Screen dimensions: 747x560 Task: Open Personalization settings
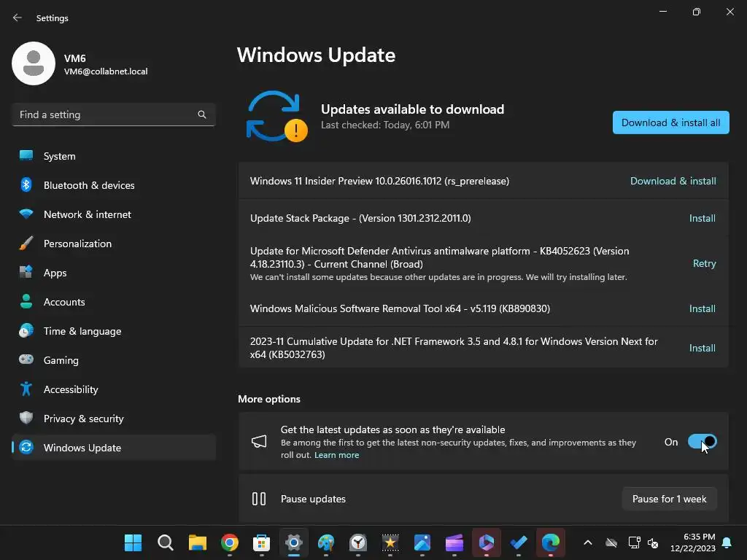[x=113, y=244]
